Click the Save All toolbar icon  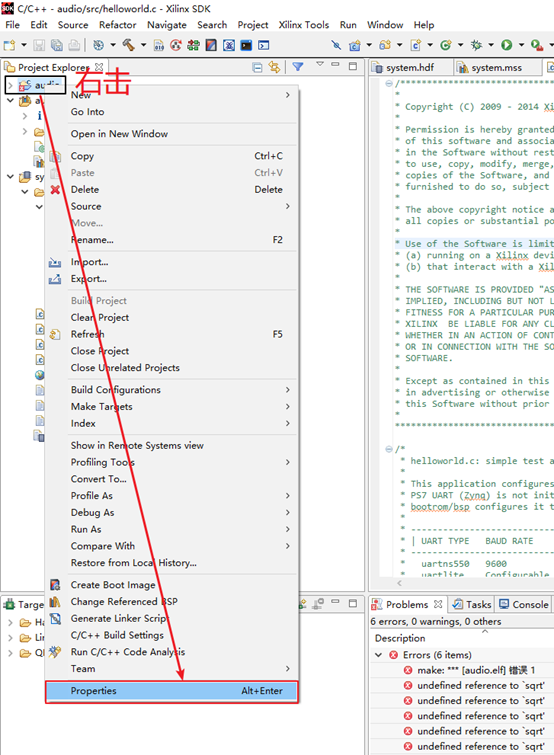pos(56,45)
